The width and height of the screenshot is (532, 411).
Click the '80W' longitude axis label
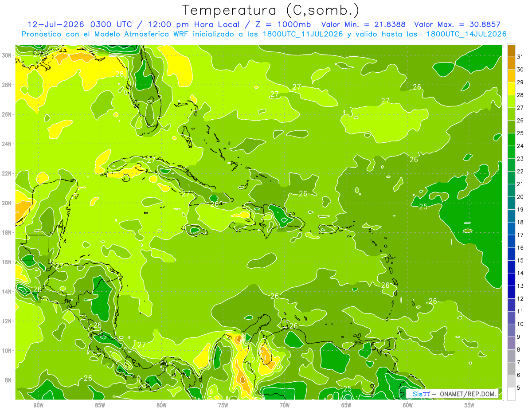coord(161,405)
